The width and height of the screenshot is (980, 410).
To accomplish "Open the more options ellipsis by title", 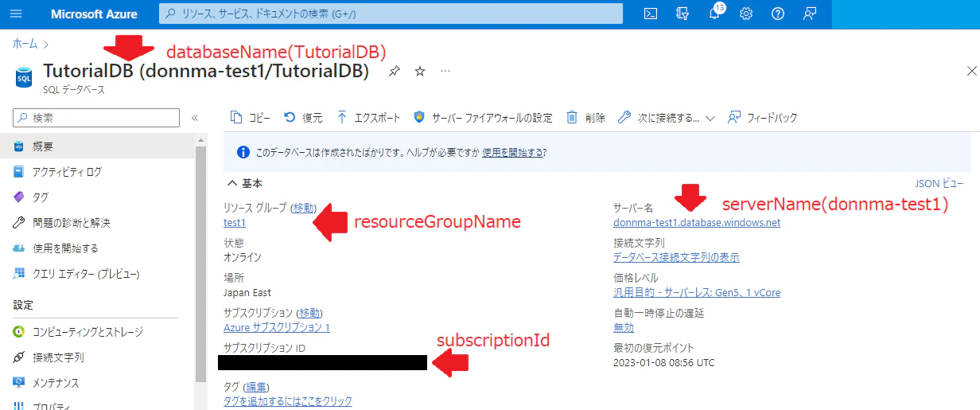I will pos(445,72).
